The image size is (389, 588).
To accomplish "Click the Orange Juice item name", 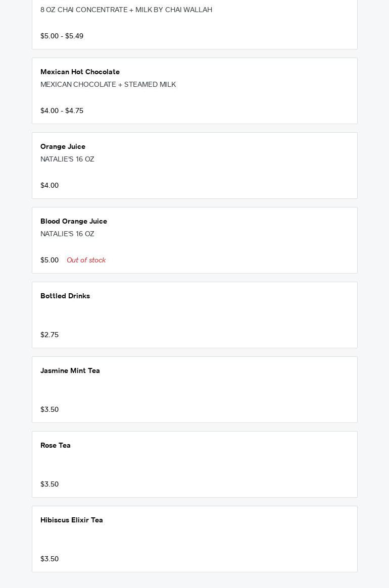I will (x=63, y=147).
